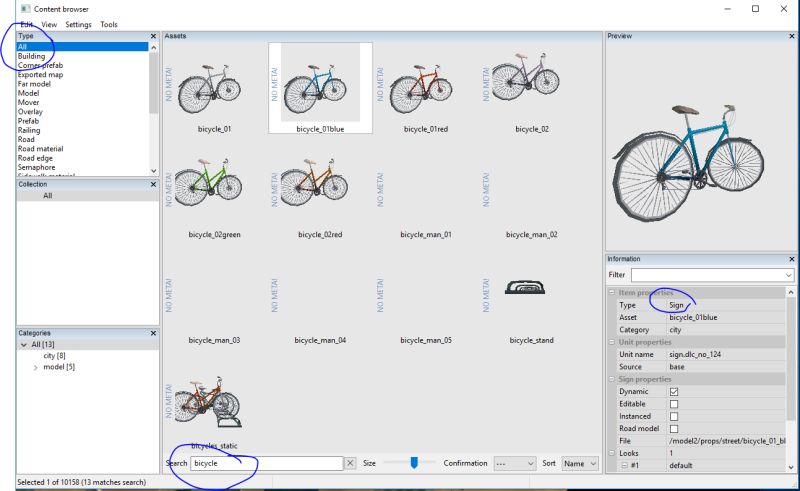Viewport: 800px width, 491px height.
Task: Clear the search field with X button
Action: point(350,463)
